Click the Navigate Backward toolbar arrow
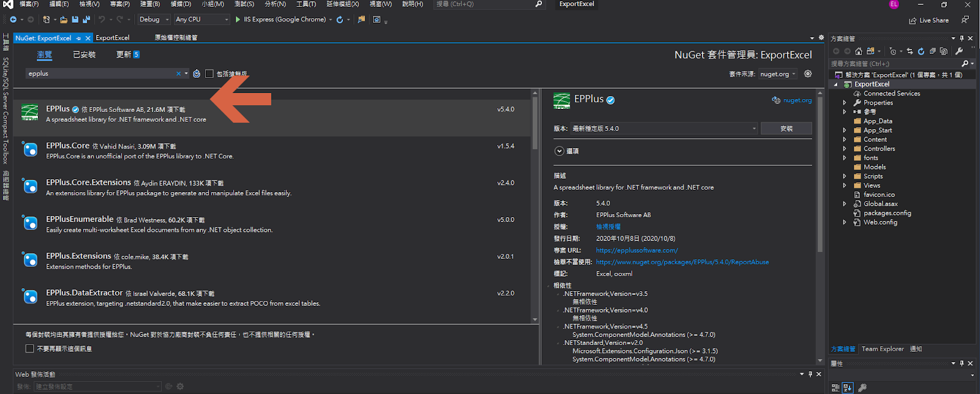The image size is (980, 394). point(13,20)
